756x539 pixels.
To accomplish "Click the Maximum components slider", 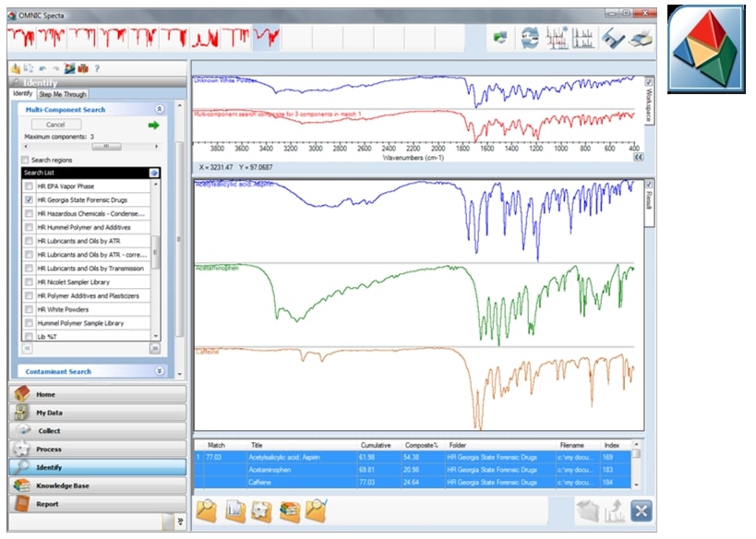I will coord(107,146).
